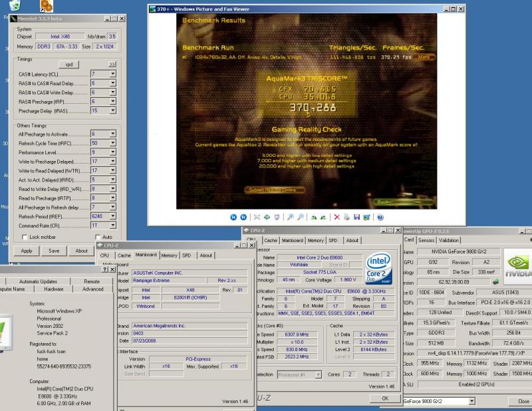Toggle the Lock mchbar checkbox in MemSet
This screenshot has width=532, height=411.
tap(24, 237)
